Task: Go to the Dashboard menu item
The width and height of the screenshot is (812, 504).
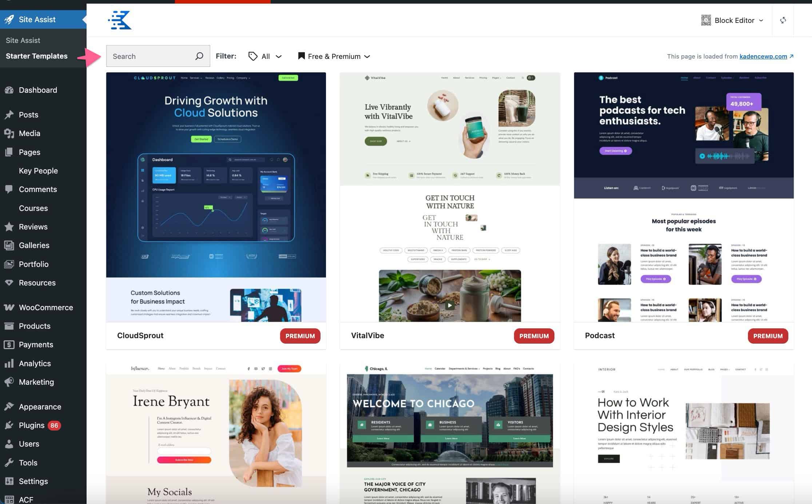Action: point(38,90)
